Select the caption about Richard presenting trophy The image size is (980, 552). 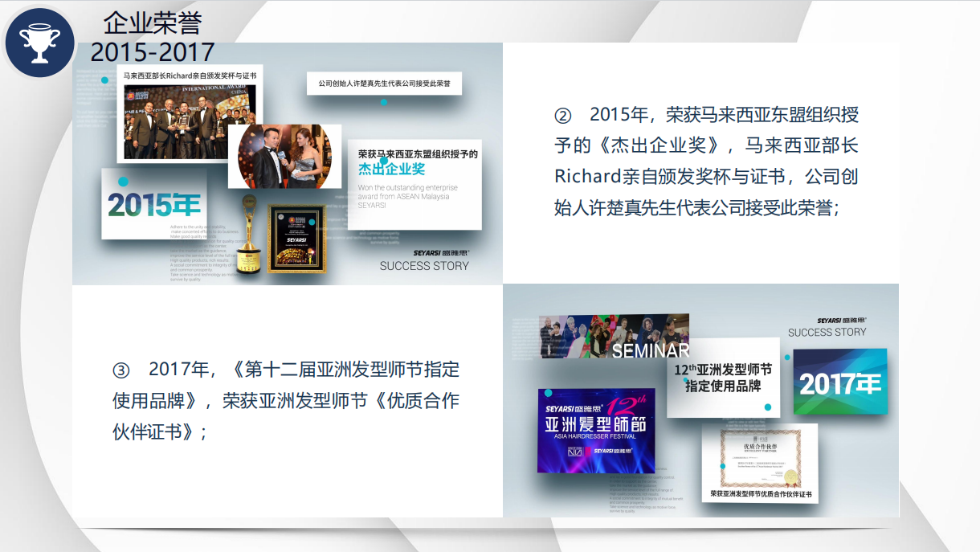coord(190,75)
